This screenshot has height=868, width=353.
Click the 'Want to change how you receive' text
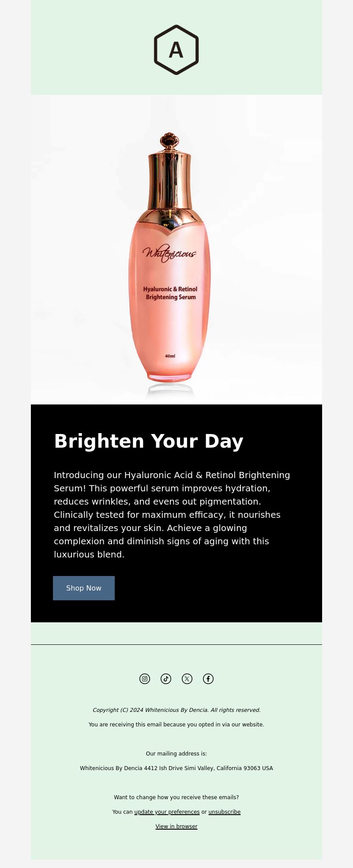pos(176,797)
